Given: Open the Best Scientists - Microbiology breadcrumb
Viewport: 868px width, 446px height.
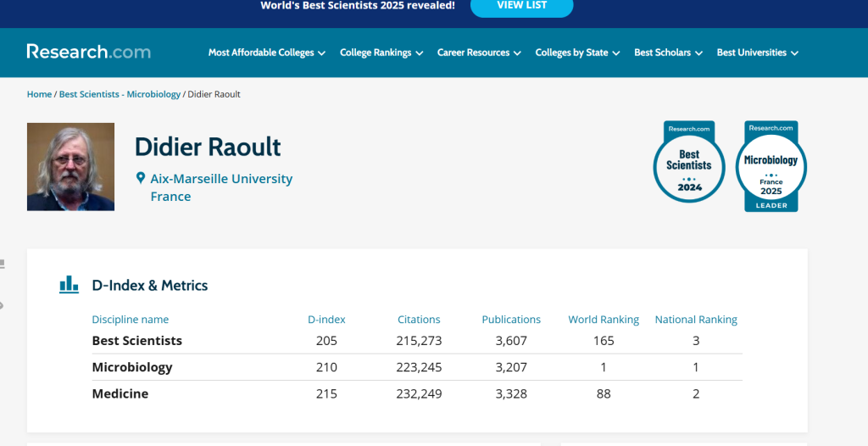Looking at the screenshot, I should [120, 94].
